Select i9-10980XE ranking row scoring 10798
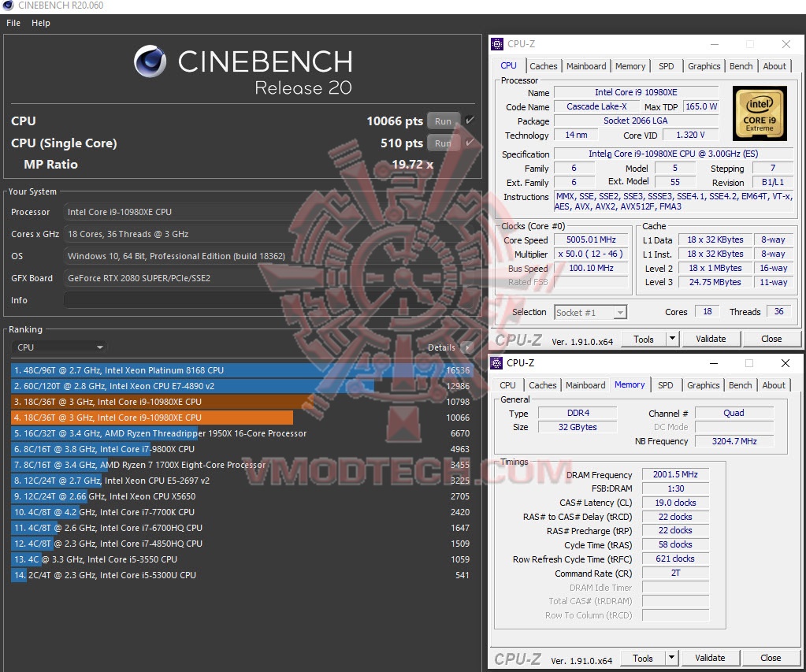Screen dimensions: 806x672 point(242,402)
